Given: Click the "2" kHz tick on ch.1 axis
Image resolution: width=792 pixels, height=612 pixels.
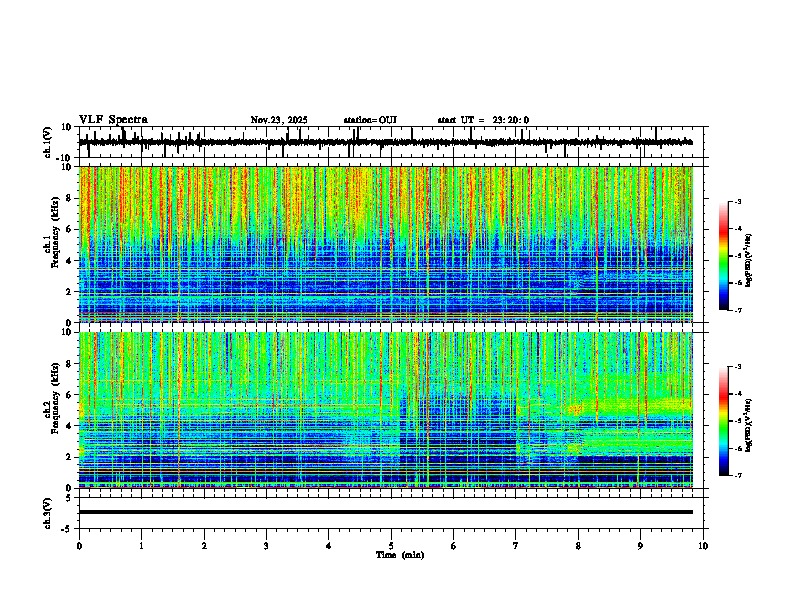Looking at the screenshot, I should click(70, 292).
